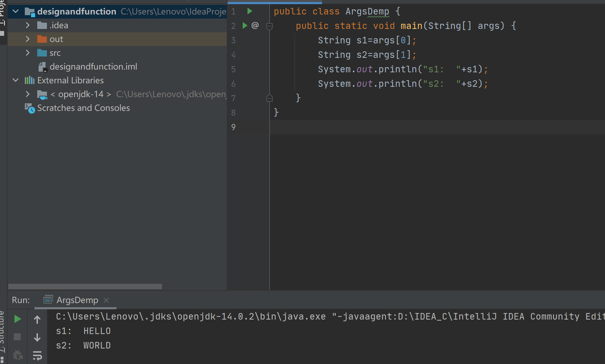Click the project panel horizontal scrollbar
Viewport: 605px width, 364px height.
85,287
